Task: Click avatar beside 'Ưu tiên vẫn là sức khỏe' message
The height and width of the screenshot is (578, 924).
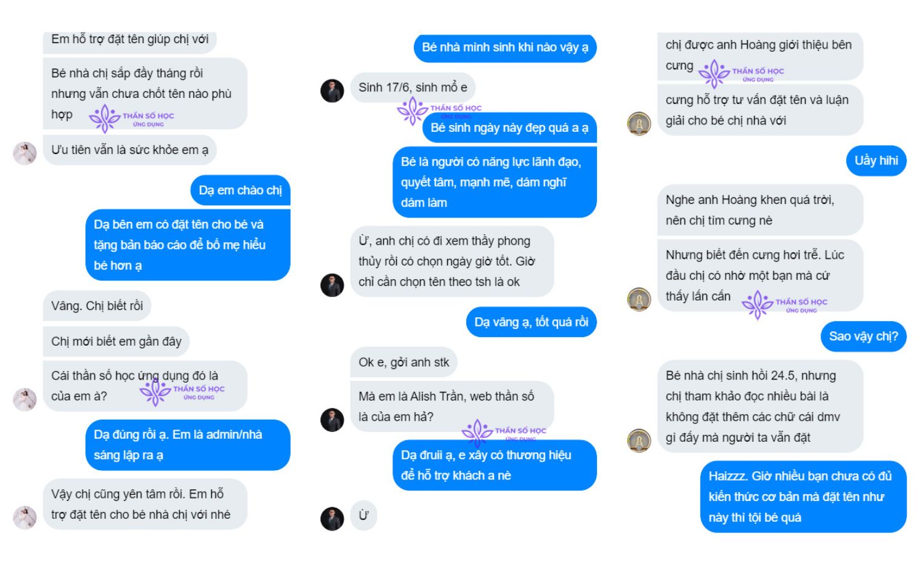Action: tap(25, 153)
